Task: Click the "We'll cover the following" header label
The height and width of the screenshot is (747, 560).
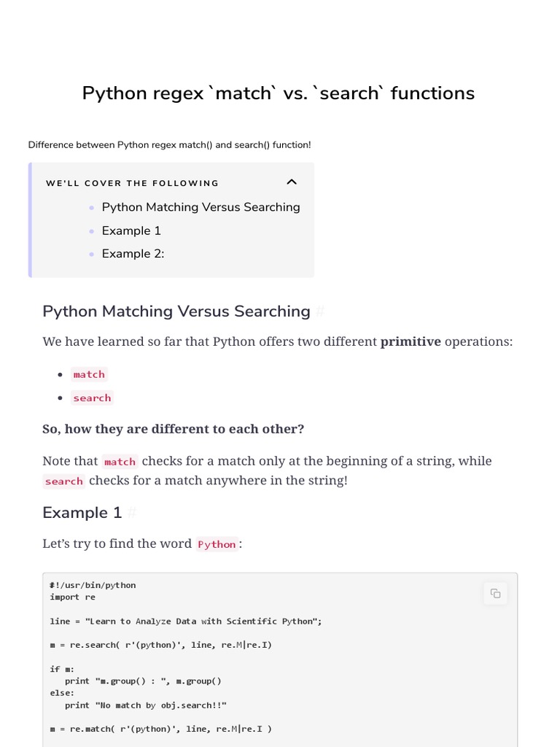Action: tap(132, 183)
